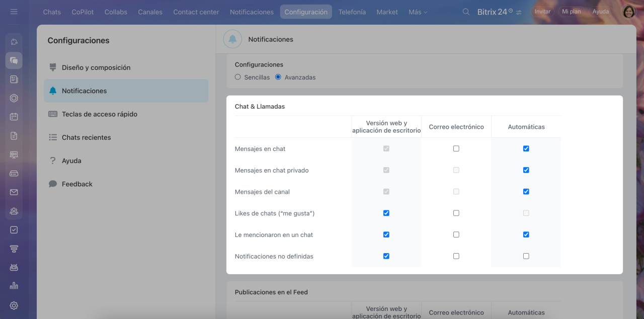644x319 pixels.
Task: Select the Avanzadas radio option
Action: point(278,77)
